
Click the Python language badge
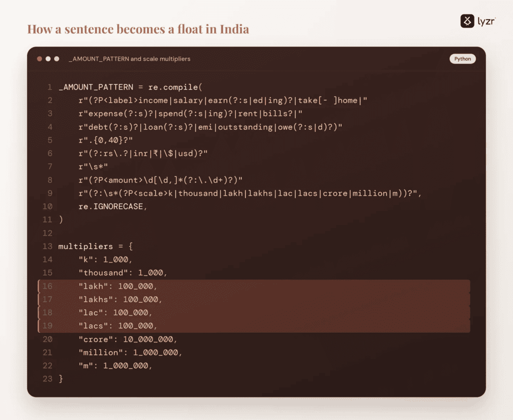(x=462, y=59)
